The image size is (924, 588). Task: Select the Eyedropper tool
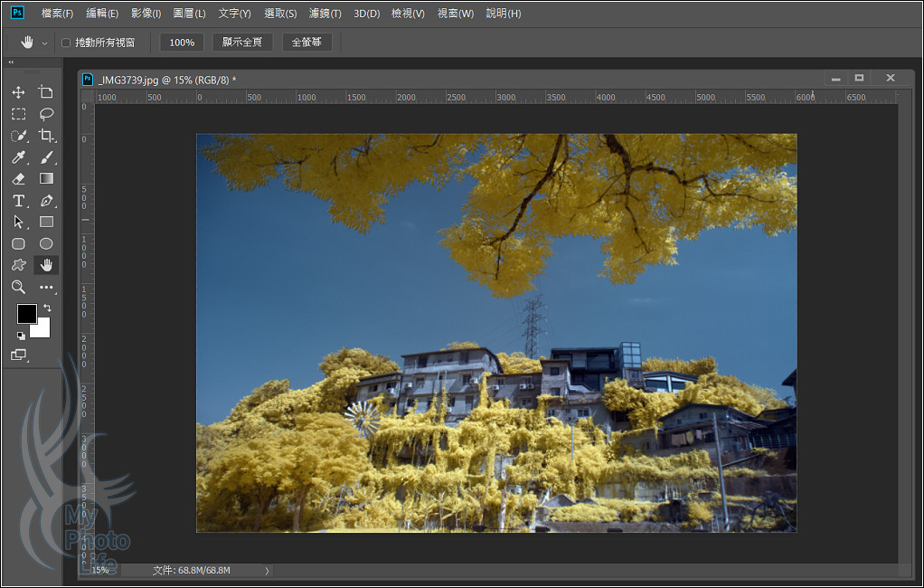click(x=18, y=157)
